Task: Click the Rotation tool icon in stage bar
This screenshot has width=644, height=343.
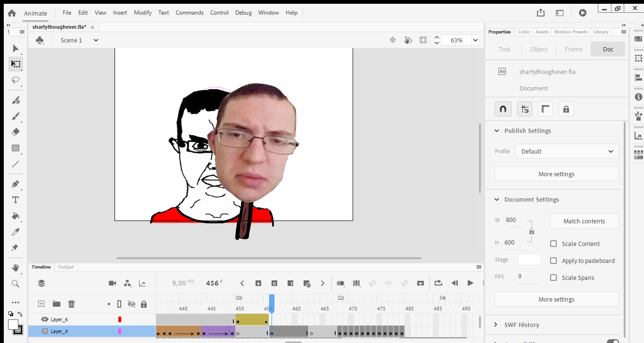Action: [408, 40]
